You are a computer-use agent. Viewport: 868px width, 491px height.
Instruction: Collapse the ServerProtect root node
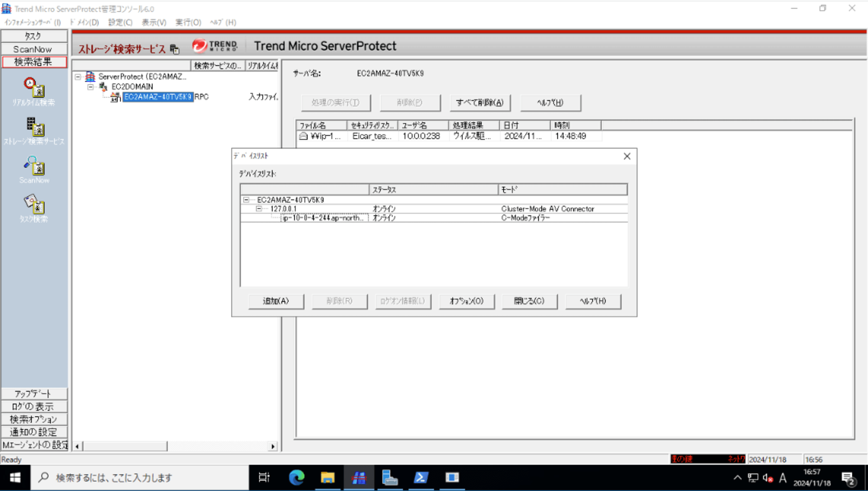(x=78, y=77)
